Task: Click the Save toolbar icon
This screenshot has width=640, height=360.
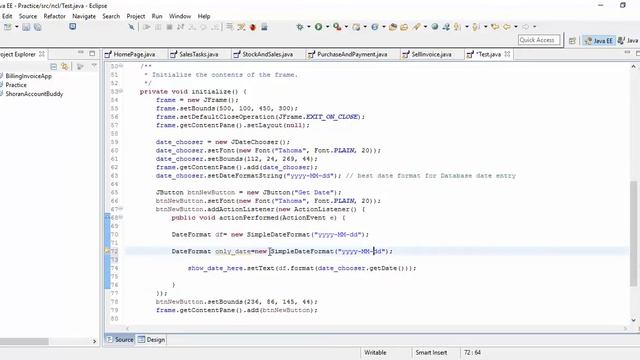Action: click(x=26, y=27)
